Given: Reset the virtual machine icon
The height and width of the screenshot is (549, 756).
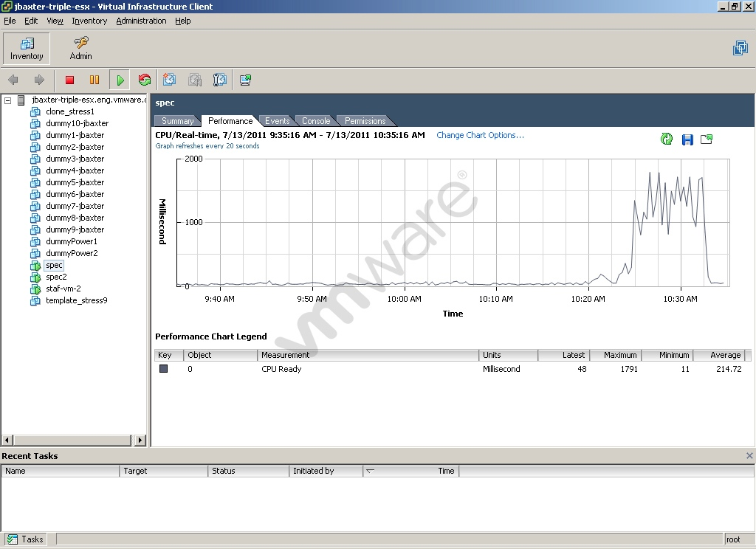Looking at the screenshot, I should click(x=145, y=80).
